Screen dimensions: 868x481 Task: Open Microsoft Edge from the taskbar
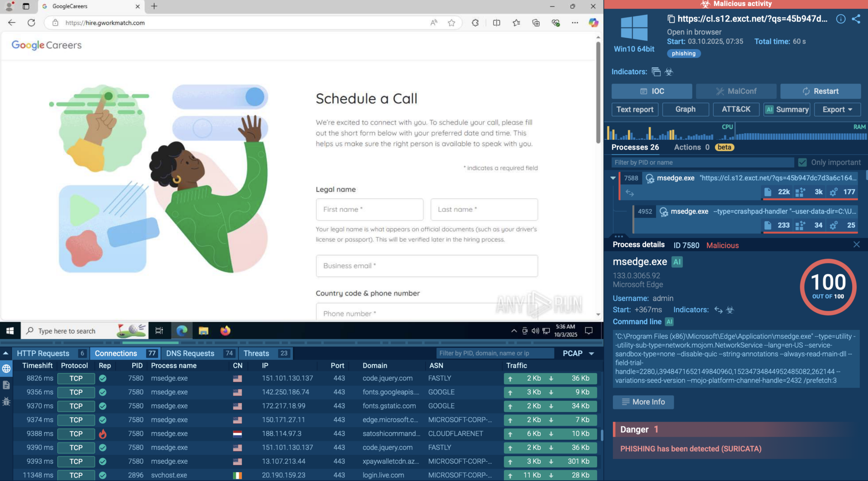click(182, 331)
